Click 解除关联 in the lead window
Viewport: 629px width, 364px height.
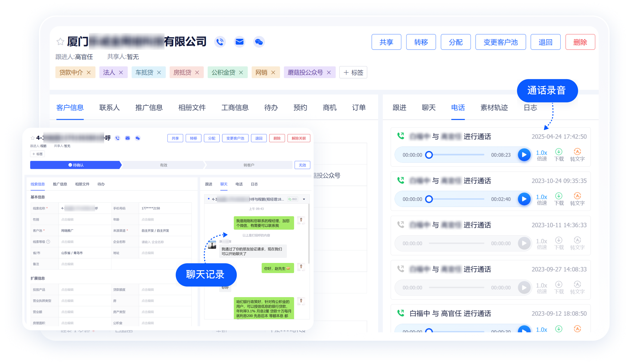point(299,138)
